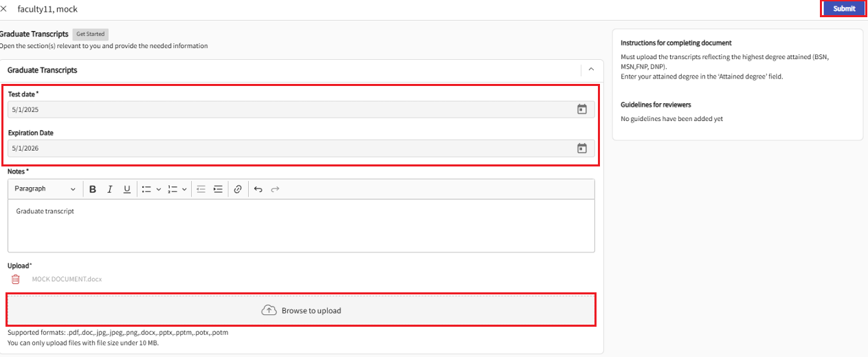Click the Submit button
This screenshot has height=357, width=868.
[x=844, y=9]
